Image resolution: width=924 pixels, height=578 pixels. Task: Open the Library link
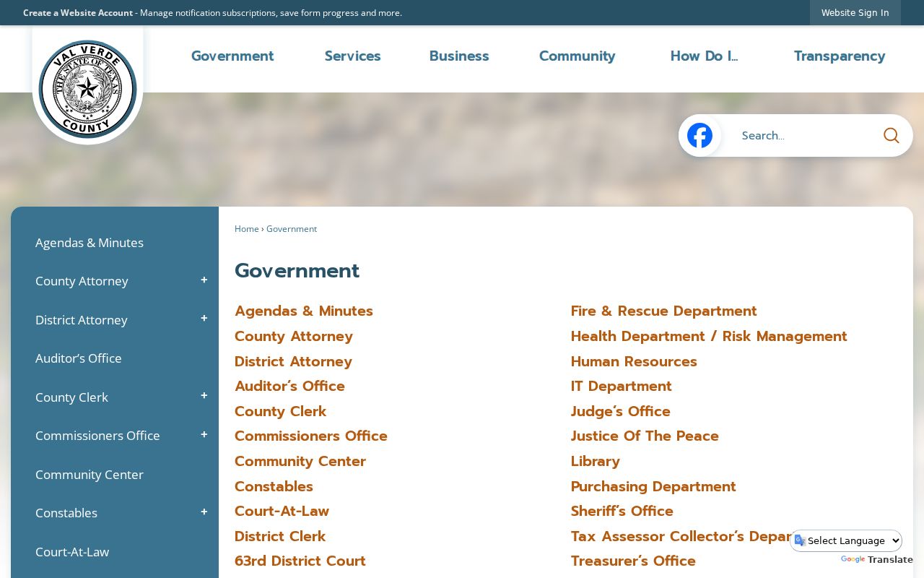click(596, 461)
